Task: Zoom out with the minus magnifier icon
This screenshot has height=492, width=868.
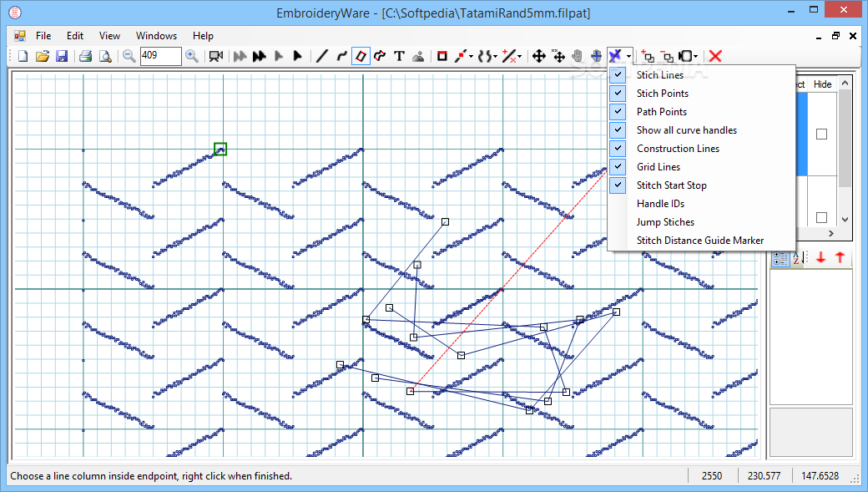Action: (x=129, y=56)
